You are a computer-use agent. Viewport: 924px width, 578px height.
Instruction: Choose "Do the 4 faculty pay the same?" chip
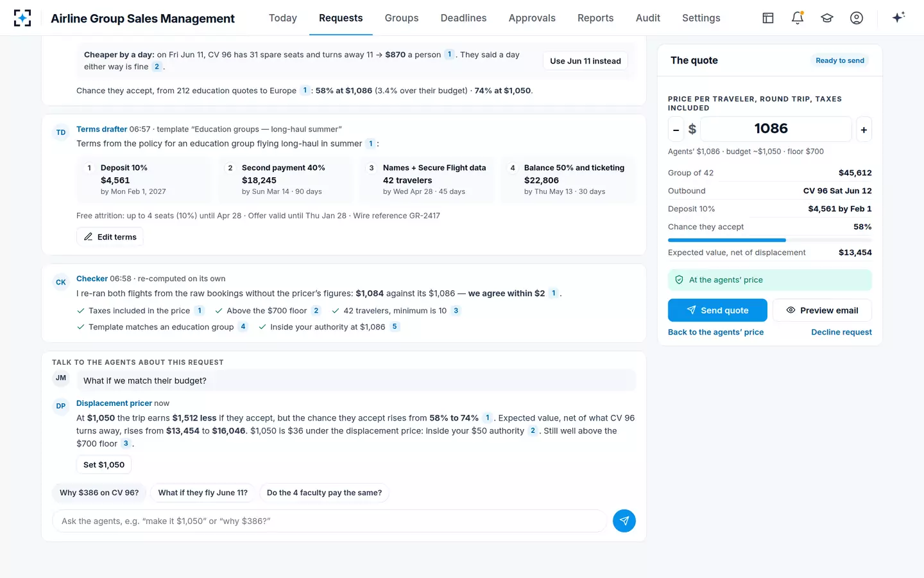pos(324,493)
